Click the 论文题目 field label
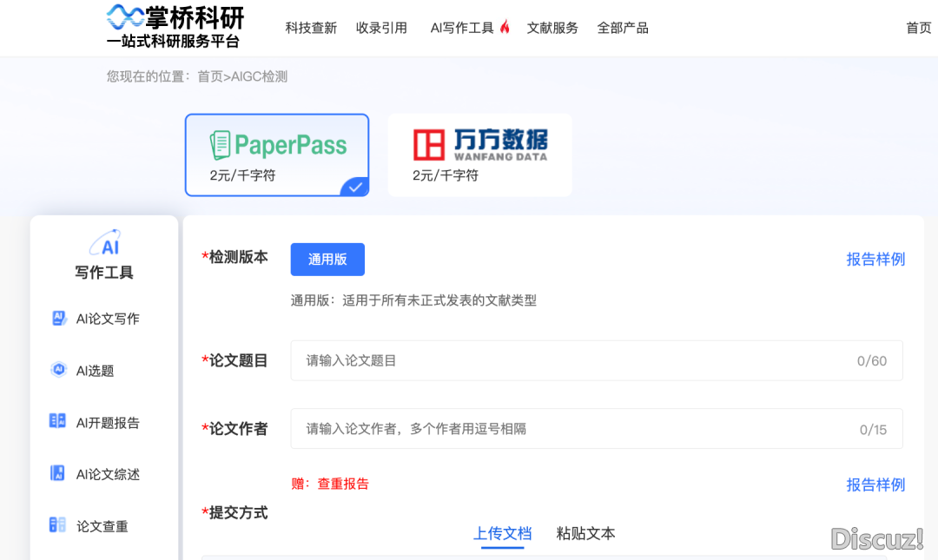This screenshot has width=938, height=560. (x=234, y=361)
